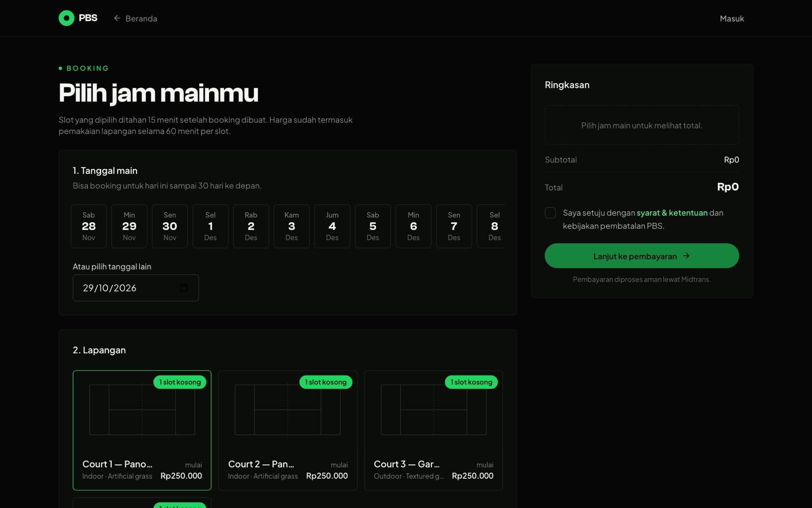Pick Min 6 Des date chip

[413, 226]
